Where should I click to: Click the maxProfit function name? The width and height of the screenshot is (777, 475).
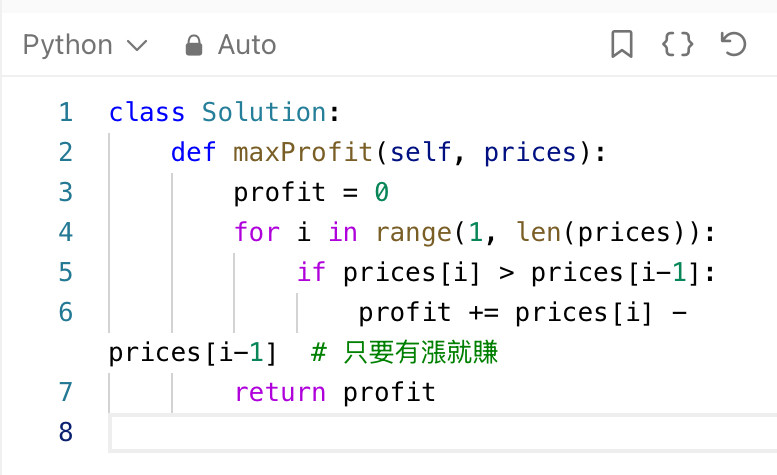[x=303, y=152]
